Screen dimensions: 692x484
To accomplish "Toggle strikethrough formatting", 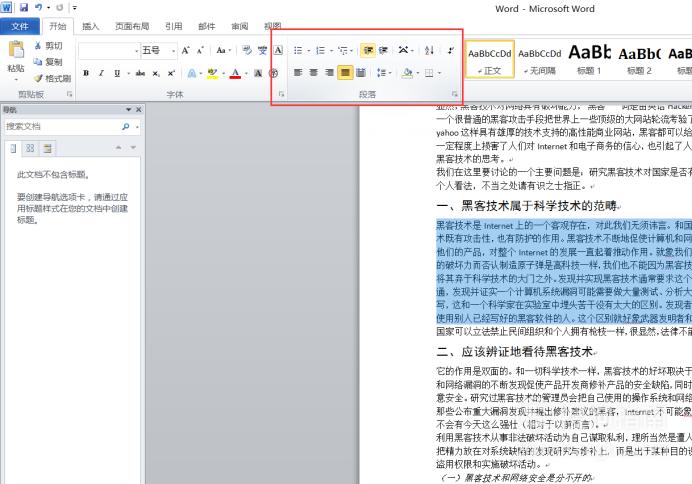I will 140,73.
